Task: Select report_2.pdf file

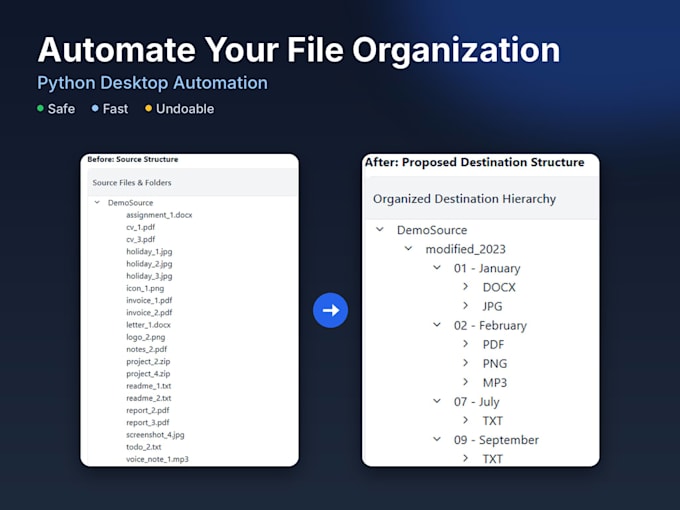Action: 147,410
